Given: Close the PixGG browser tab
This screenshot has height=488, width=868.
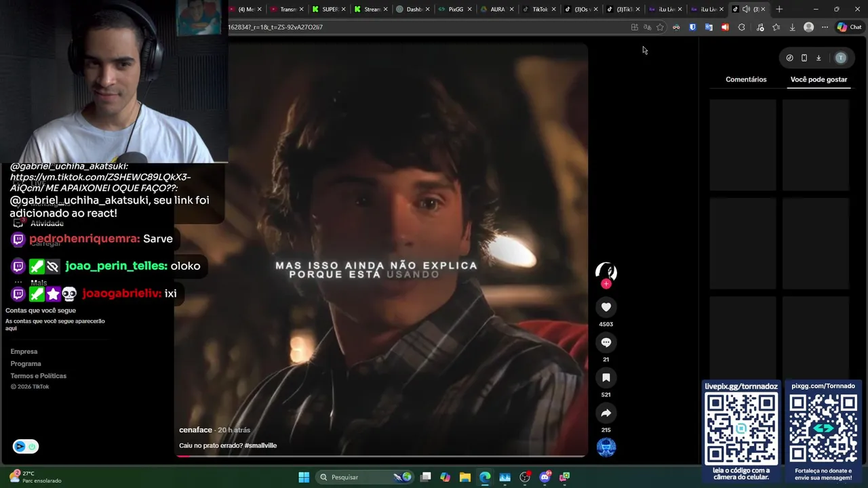Looking at the screenshot, I should click(x=469, y=9).
